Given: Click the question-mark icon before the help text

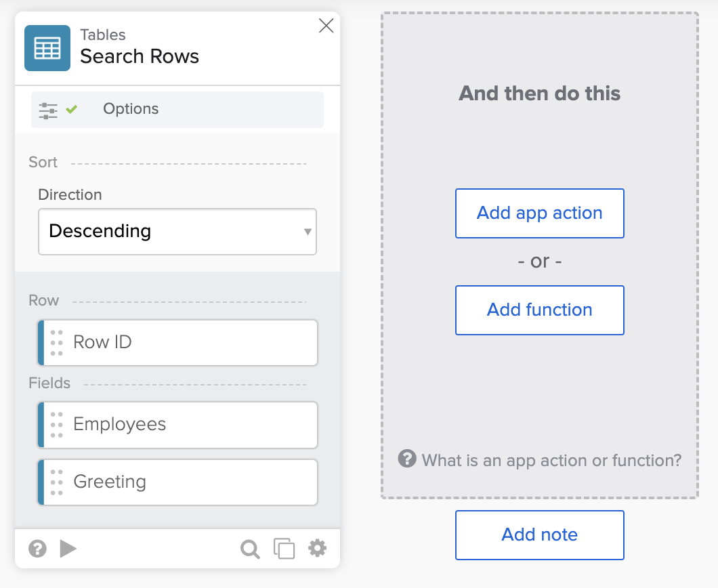Looking at the screenshot, I should [x=406, y=459].
